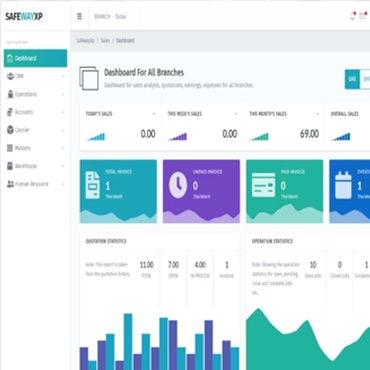Click the Total Invoice teal card
The width and height of the screenshot is (370, 370).
point(118,191)
